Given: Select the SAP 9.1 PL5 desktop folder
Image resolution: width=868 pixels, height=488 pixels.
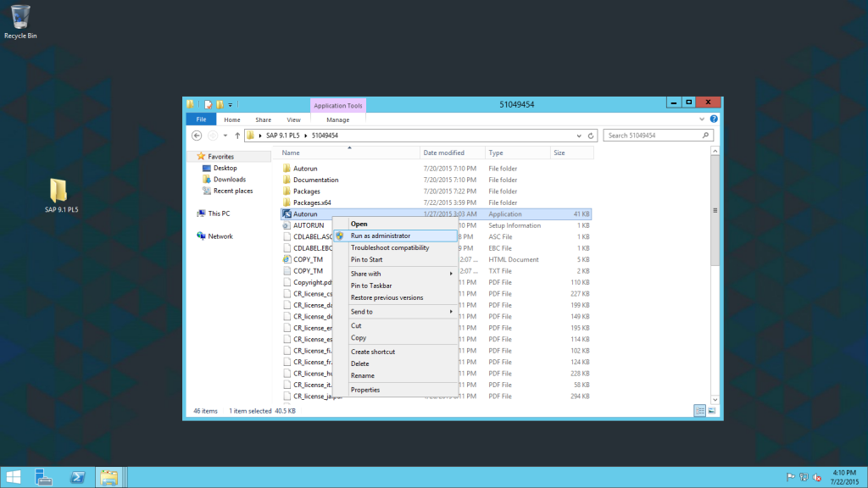Looking at the screenshot, I should [61, 196].
